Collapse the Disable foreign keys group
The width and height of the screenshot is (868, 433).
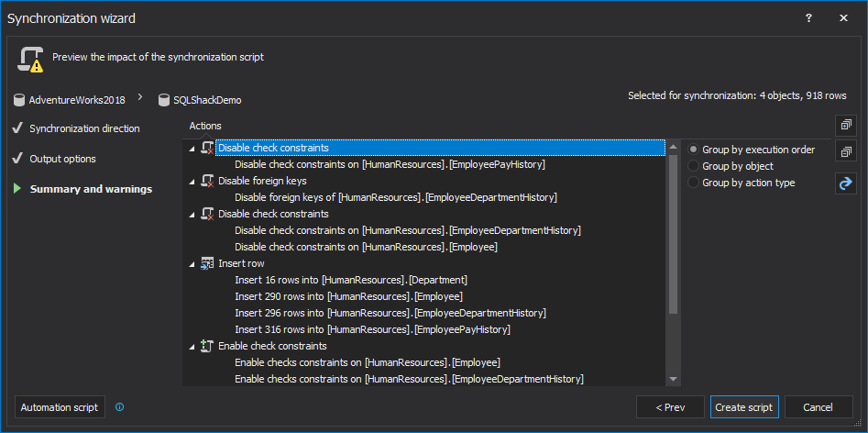tap(192, 182)
